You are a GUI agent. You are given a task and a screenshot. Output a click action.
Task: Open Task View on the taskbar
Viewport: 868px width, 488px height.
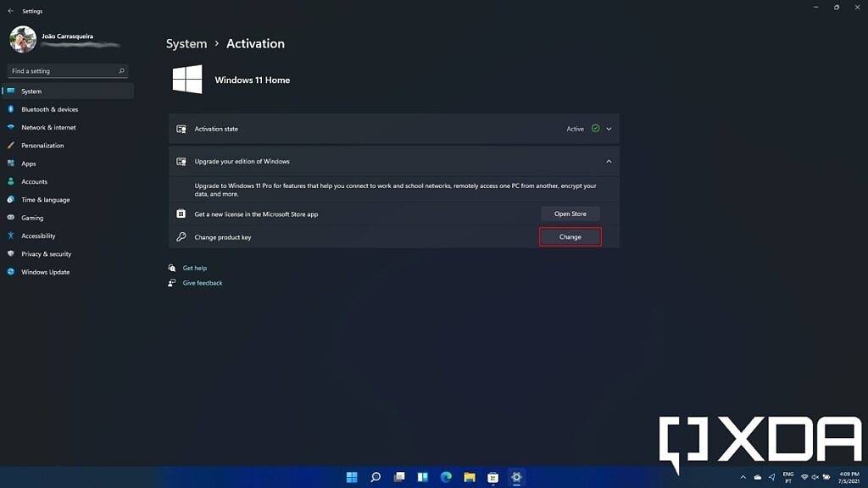[x=398, y=477]
